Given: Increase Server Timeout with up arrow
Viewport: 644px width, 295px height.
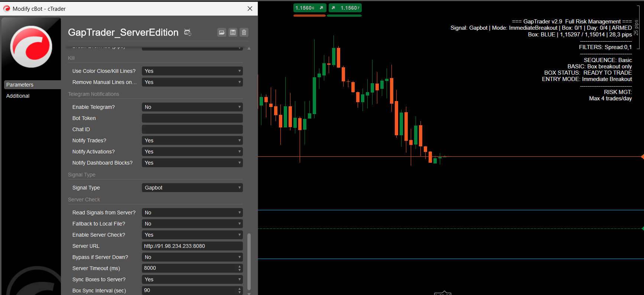Looking at the screenshot, I should (240, 266).
